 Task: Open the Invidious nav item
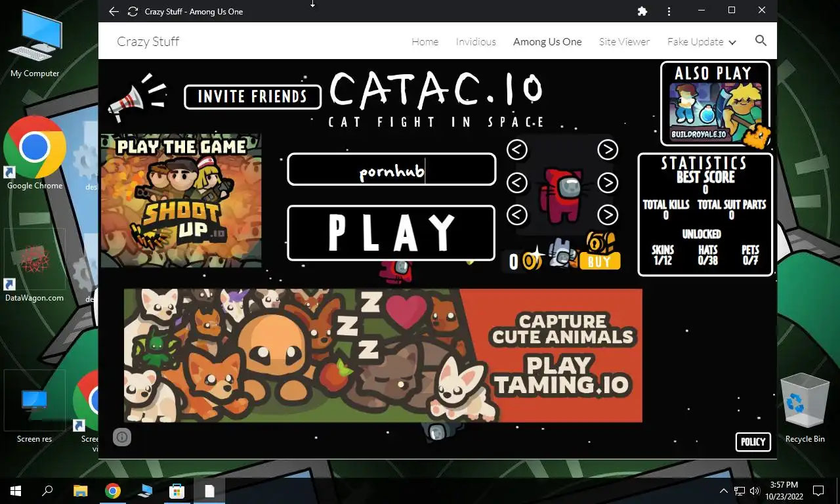pyautogui.click(x=476, y=41)
